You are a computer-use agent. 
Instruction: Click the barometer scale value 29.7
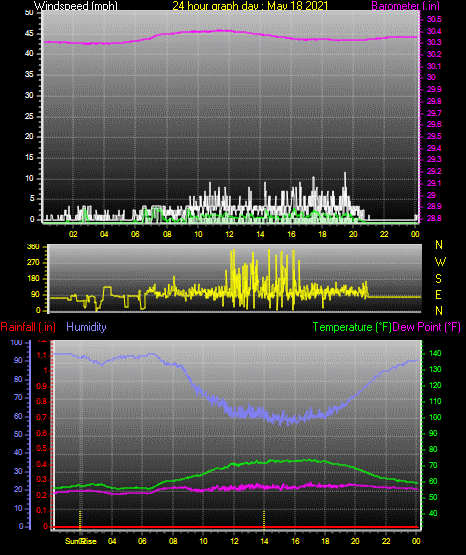tap(434, 113)
